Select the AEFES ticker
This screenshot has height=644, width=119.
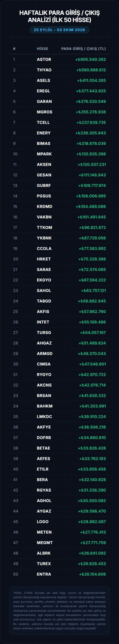click(44, 459)
